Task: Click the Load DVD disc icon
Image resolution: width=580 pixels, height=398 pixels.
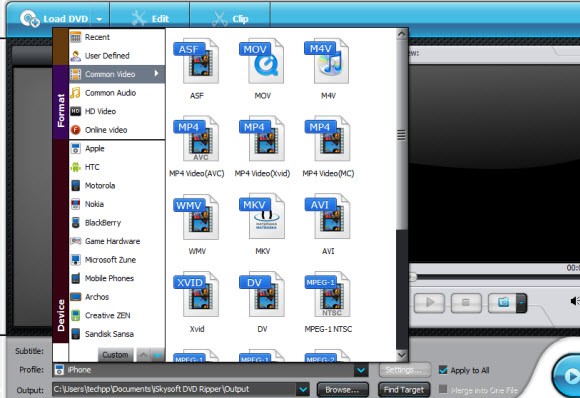Action: tap(30, 18)
